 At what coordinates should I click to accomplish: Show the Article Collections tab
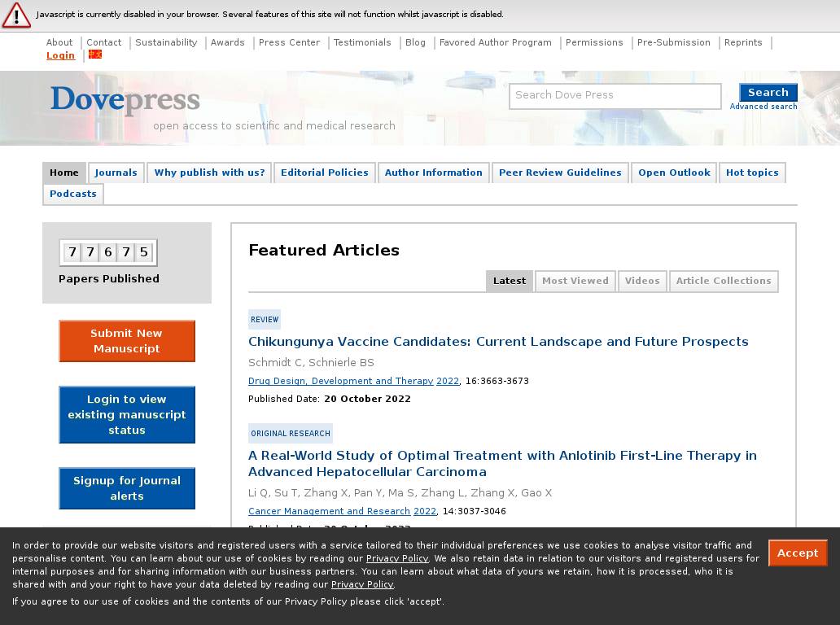coord(723,281)
